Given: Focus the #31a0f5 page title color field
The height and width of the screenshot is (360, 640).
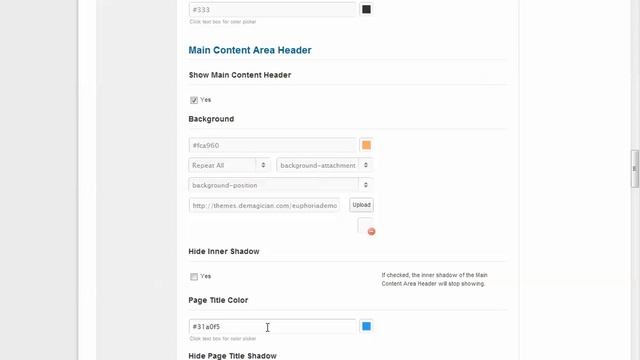Looking at the screenshot, I should pyautogui.click(x=272, y=327).
